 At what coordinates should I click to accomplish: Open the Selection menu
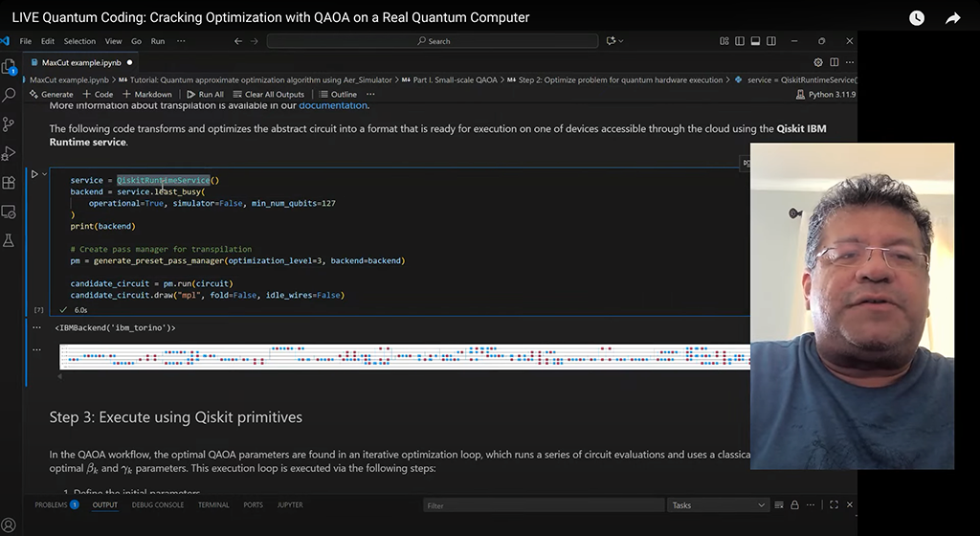[x=79, y=41]
